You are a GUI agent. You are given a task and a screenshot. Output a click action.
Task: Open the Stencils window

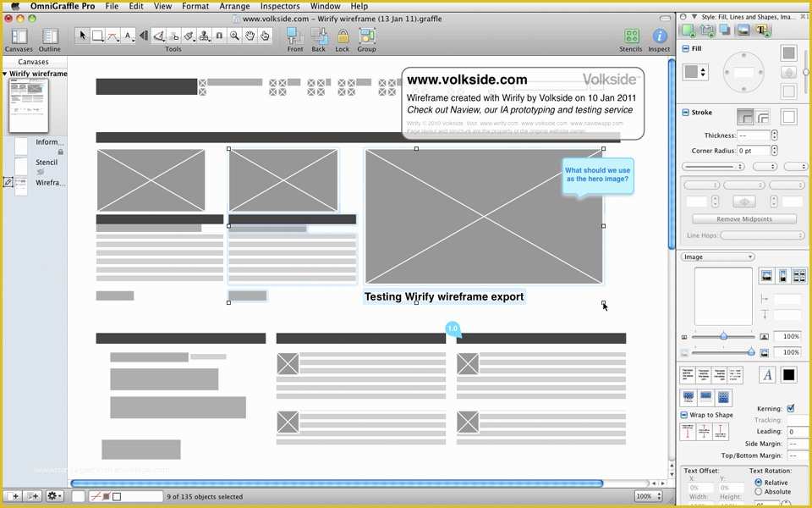(631, 40)
